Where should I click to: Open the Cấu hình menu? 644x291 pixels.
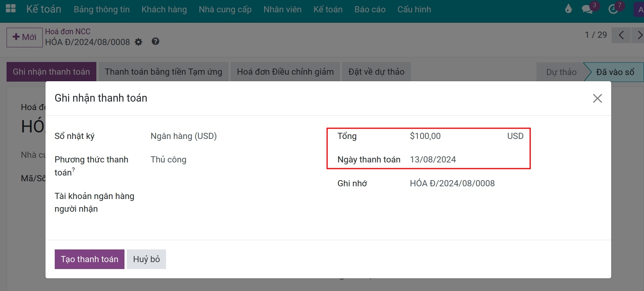[414, 9]
